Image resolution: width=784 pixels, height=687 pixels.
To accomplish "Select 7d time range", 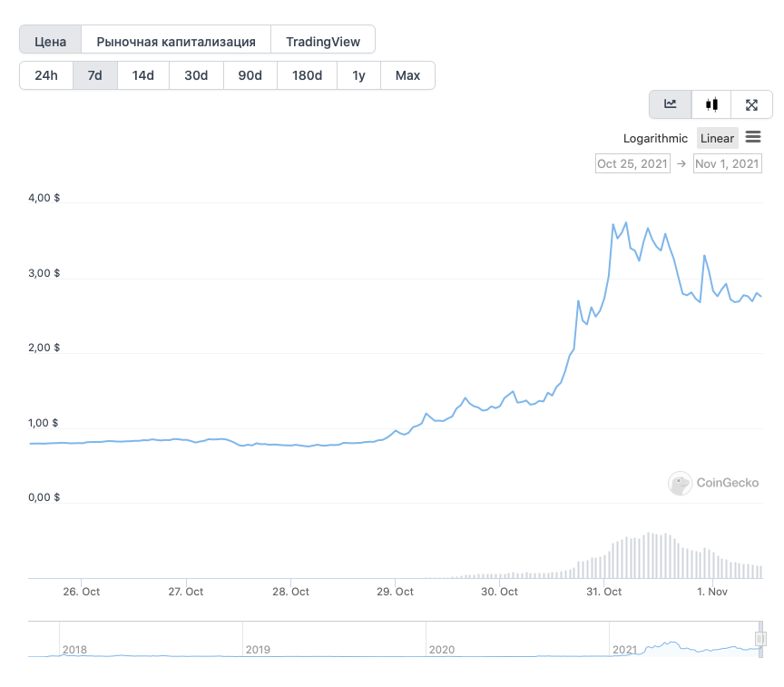I will pos(94,75).
